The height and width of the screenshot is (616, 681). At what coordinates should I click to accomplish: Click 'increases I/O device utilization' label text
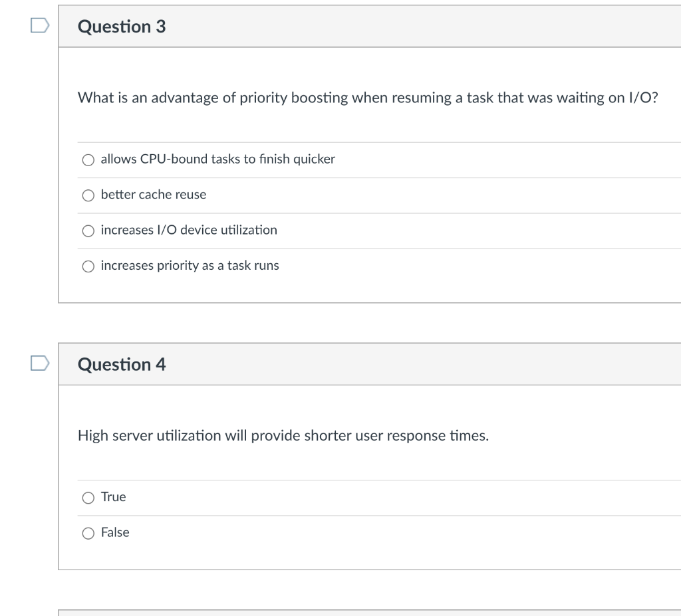(189, 230)
